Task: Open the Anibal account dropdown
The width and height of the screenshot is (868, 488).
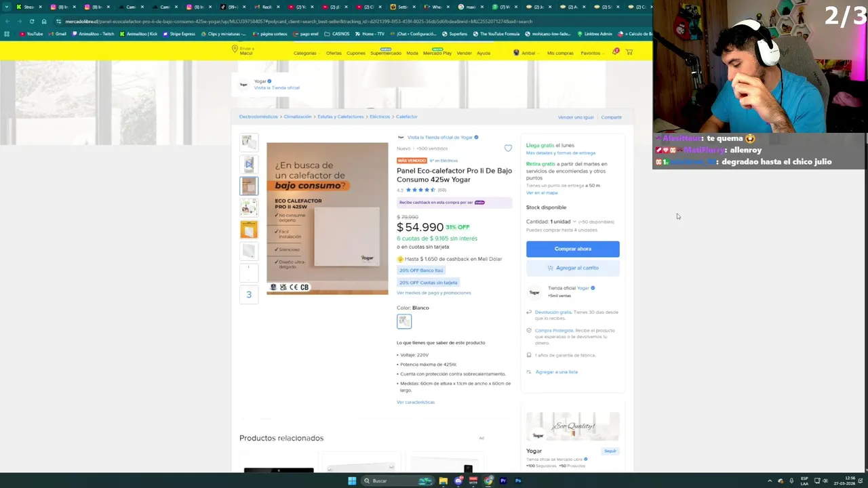Action: [x=525, y=53]
